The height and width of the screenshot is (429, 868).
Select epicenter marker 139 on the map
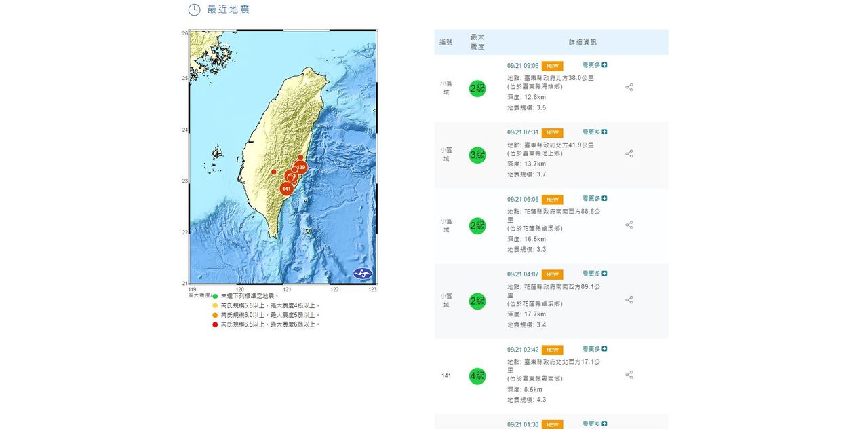[x=302, y=167]
